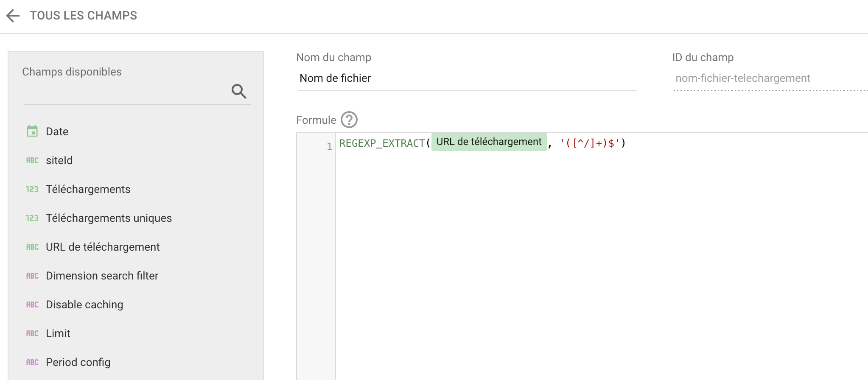Image resolution: width=868 pixels, height=380 pixels.
Task: Open the Formule help question-mark icon
Action: coord(349,120)
